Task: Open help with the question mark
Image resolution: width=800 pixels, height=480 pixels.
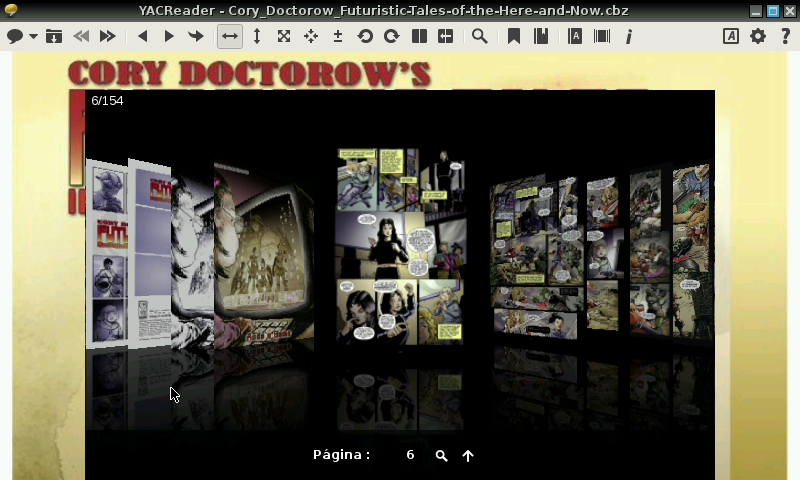Action: coord(785,36)
